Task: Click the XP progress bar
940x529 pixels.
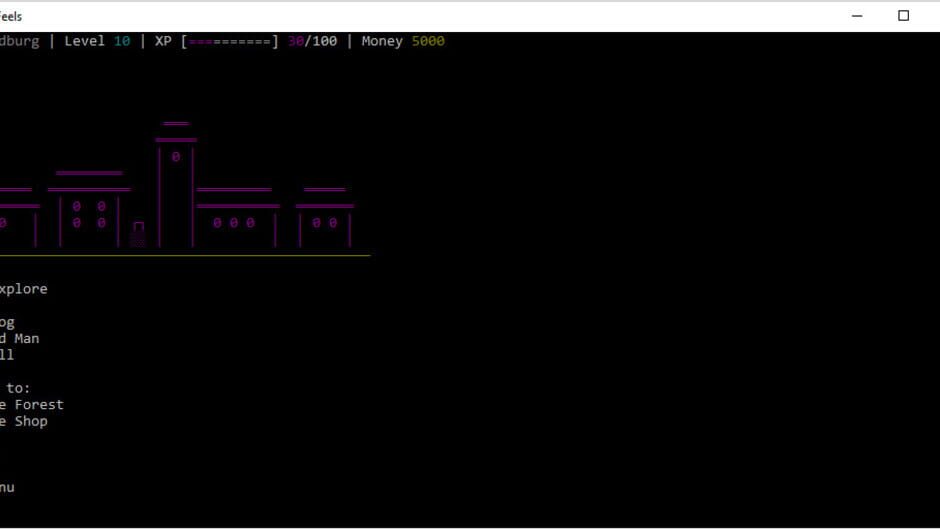Action: (x=230, y=41)
